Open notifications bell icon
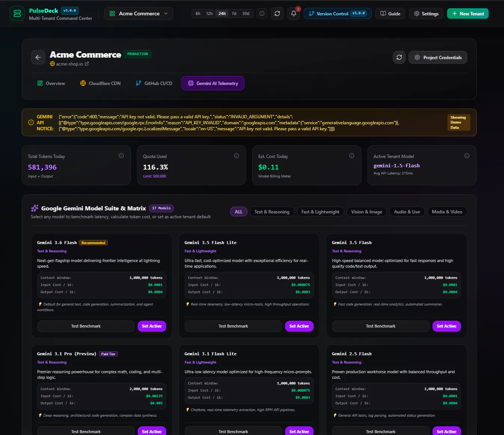The width and height of the screenshot is (504, 435). tap(294, 13)
